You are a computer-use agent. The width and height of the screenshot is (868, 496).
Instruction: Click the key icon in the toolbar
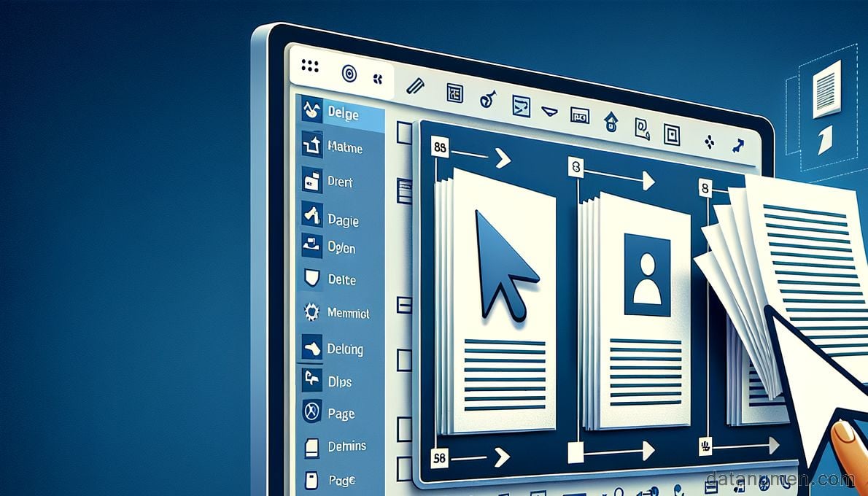coord(488,98)
